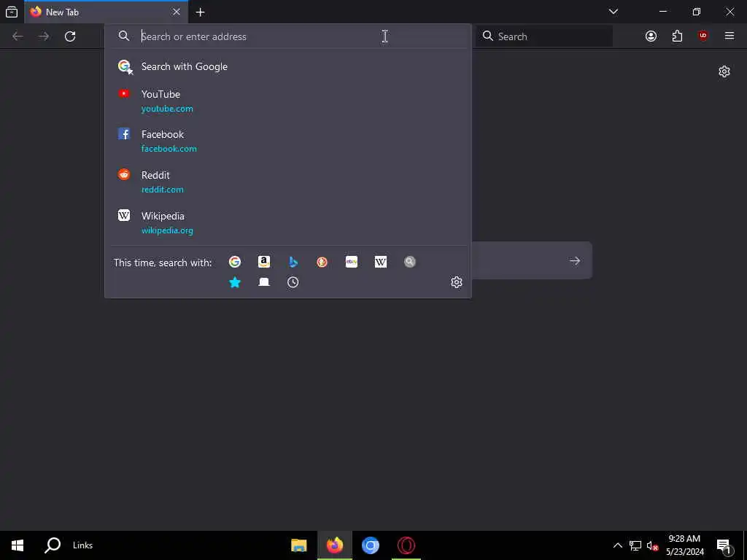Search with gray magnifier engine icon
Image resolution: width=747 pixels, height=560 pixels.
(410, 262)
